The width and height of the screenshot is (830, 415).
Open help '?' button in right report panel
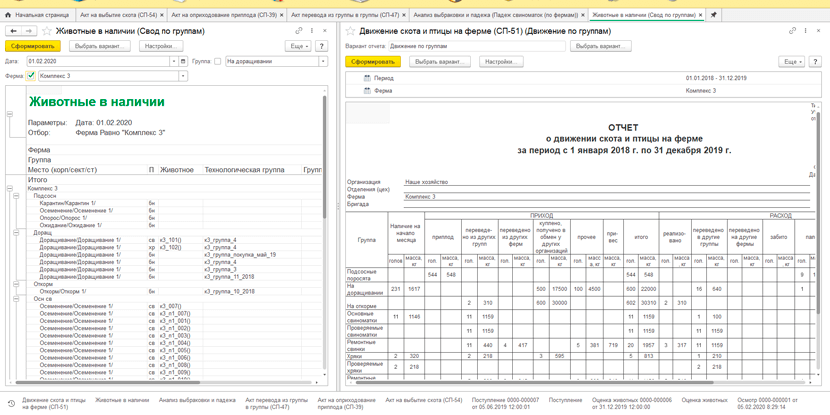816,62
